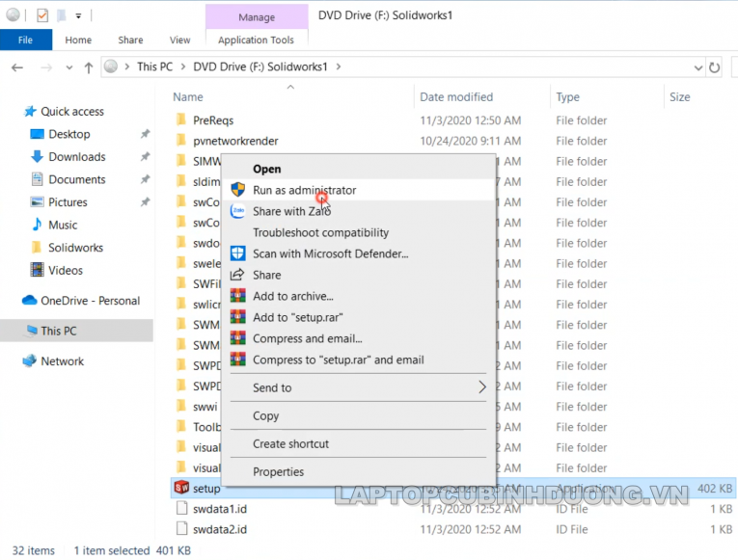Click the Videos film icon in sidebar
Viewport: 738px width, 560px height.
pos(37,270)
